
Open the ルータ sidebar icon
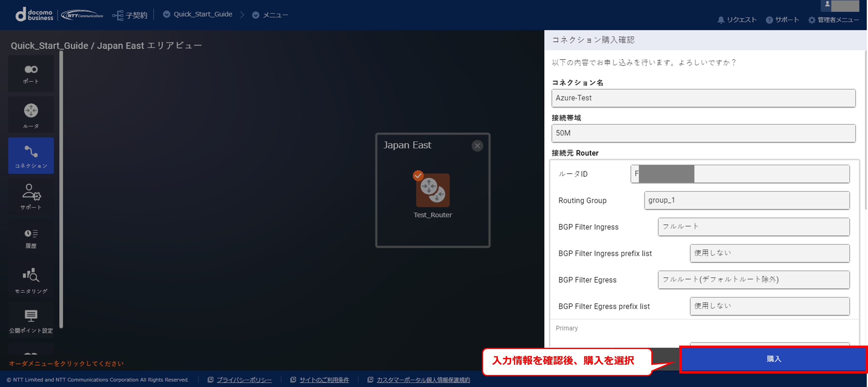[x=31, y=115]
